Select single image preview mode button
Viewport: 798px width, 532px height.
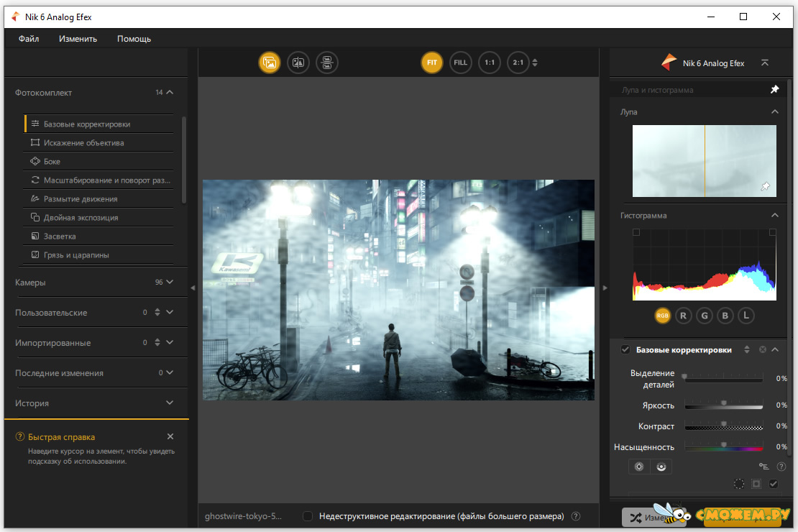click(269, 63)
